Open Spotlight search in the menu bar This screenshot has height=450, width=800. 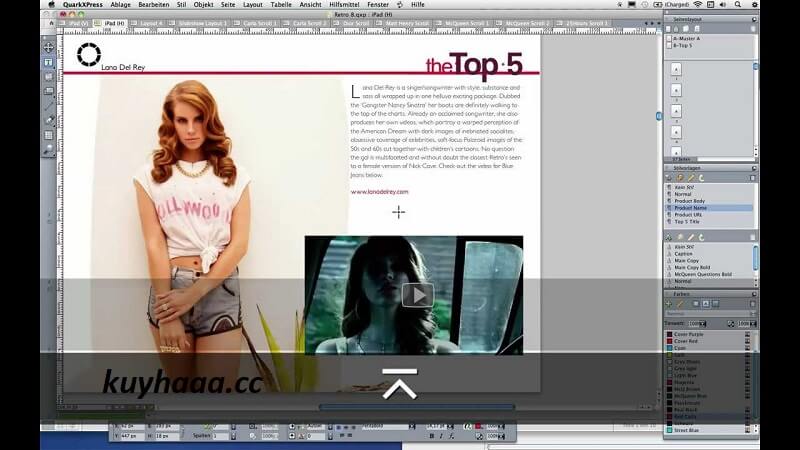point(738,5)
